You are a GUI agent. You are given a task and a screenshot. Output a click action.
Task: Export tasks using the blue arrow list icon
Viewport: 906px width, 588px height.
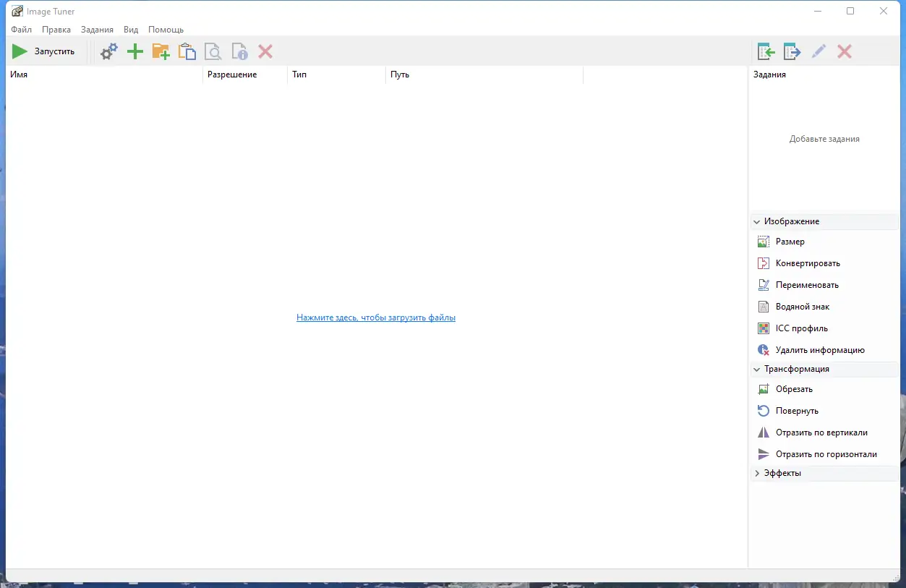click(792, 51)
